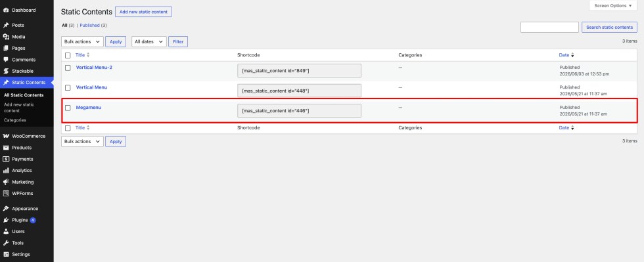Viewport: 644px width, 262px height.
Task: Click the 12:53 pm published date text
Action: point(584,74)
